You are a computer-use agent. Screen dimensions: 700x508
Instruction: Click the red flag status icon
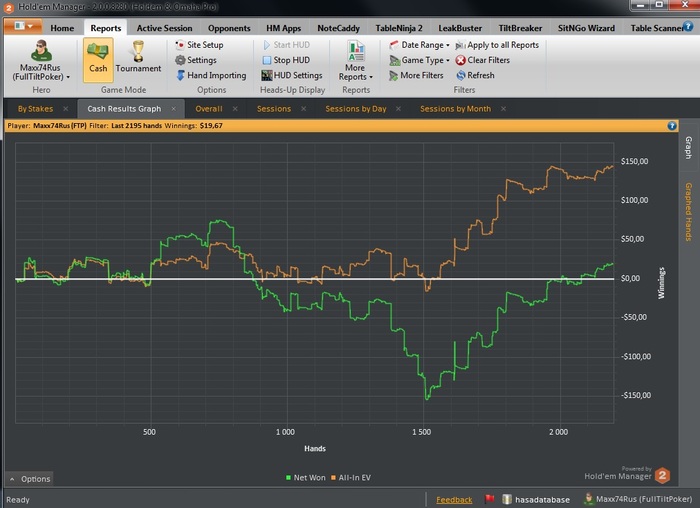(489, 499)
